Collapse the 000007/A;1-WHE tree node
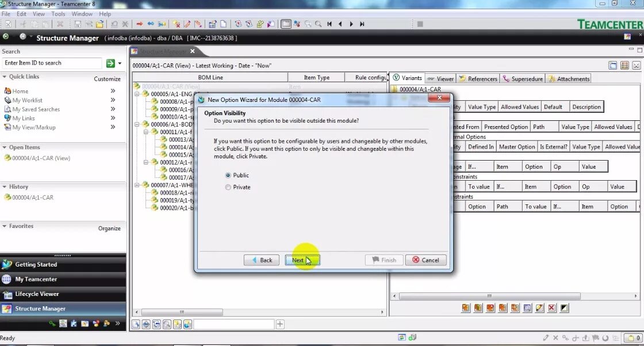Screen dimensions: 644x346 tap(137, 185)
